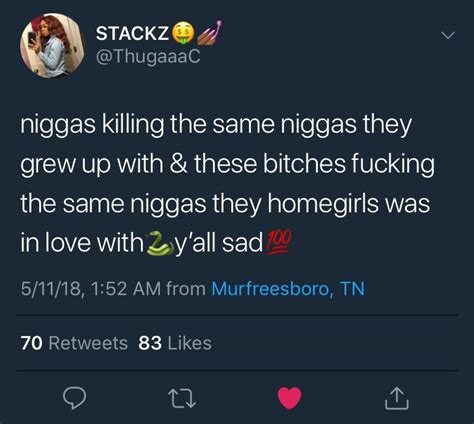Click the red 100 emoji

click(280, 242)
